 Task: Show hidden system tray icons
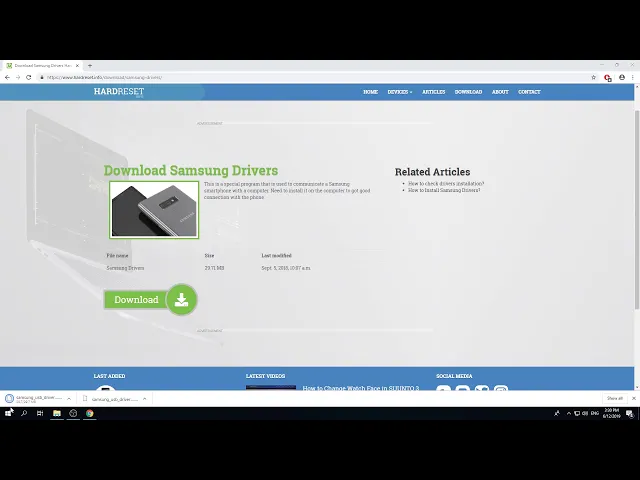click(x=569, y=413)
